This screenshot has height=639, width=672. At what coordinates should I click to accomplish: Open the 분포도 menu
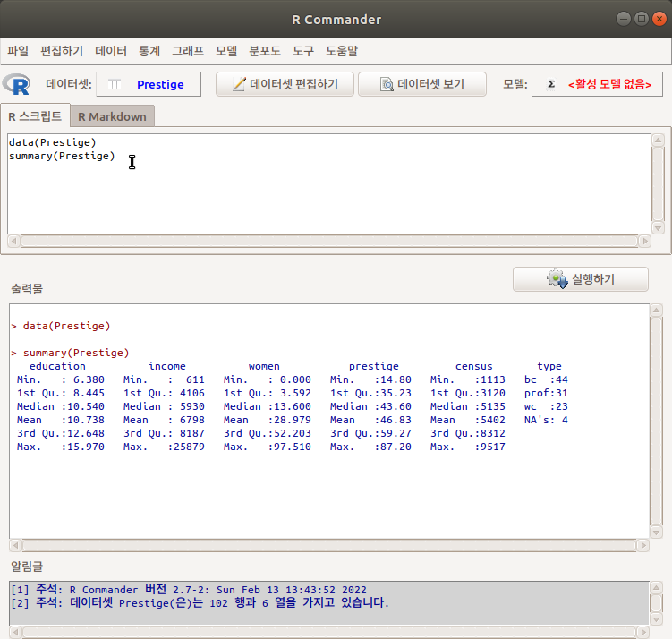pos(265,51)
